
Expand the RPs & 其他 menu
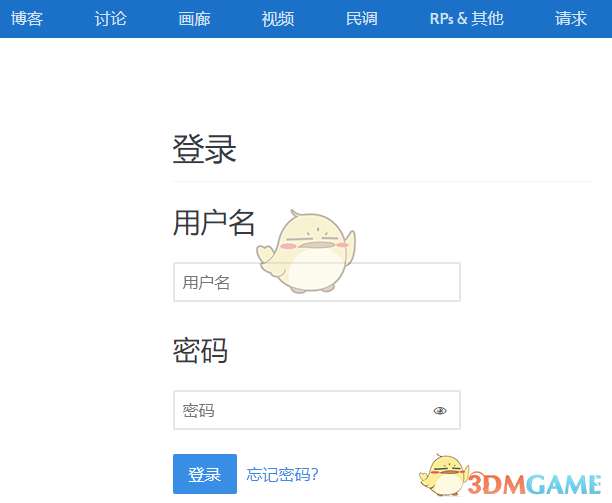click(466, 19)
